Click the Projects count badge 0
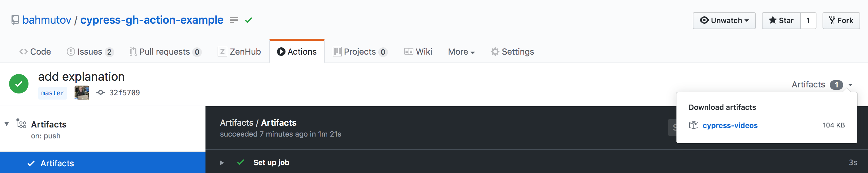The width and height of the screenshot is (868, 173). point(383,52)
